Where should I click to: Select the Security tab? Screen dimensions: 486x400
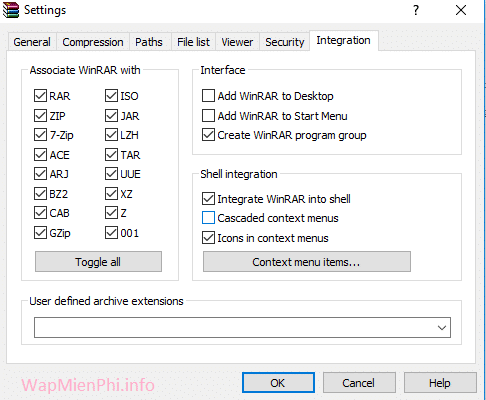click(x=285, y=42)
